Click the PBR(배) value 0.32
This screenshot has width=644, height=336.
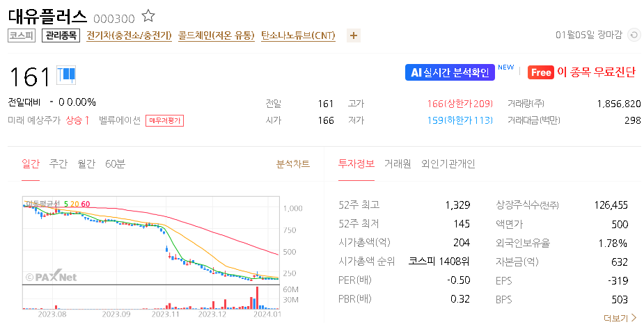click(460, 299)
